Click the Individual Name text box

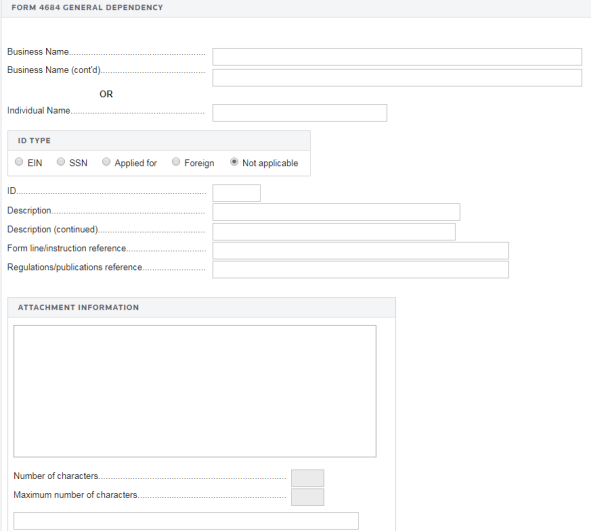(x=300, y=113)
